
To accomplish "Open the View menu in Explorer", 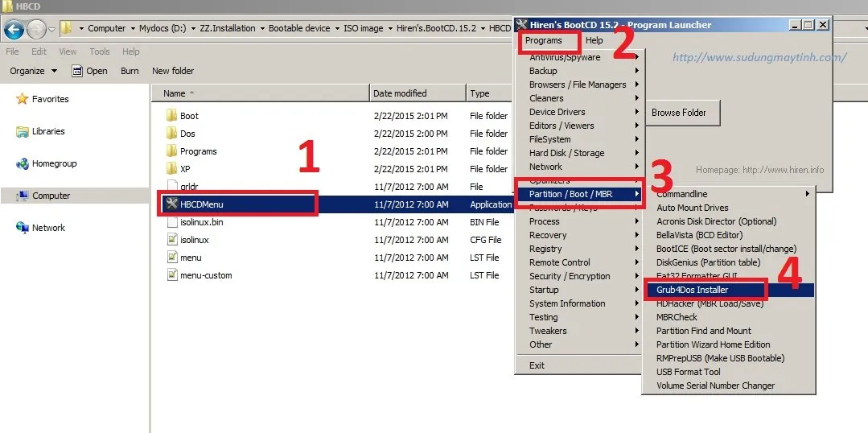I will [x=68, y=52].
